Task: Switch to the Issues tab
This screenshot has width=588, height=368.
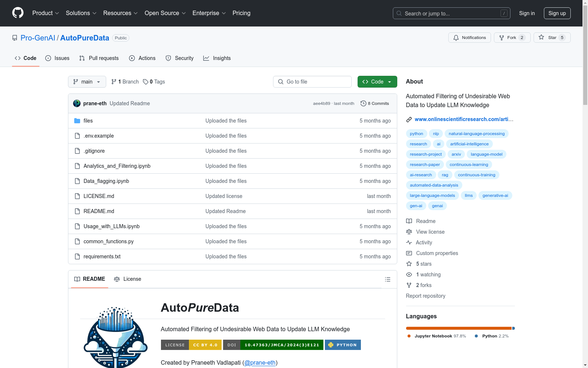Action: coord(57,58)
